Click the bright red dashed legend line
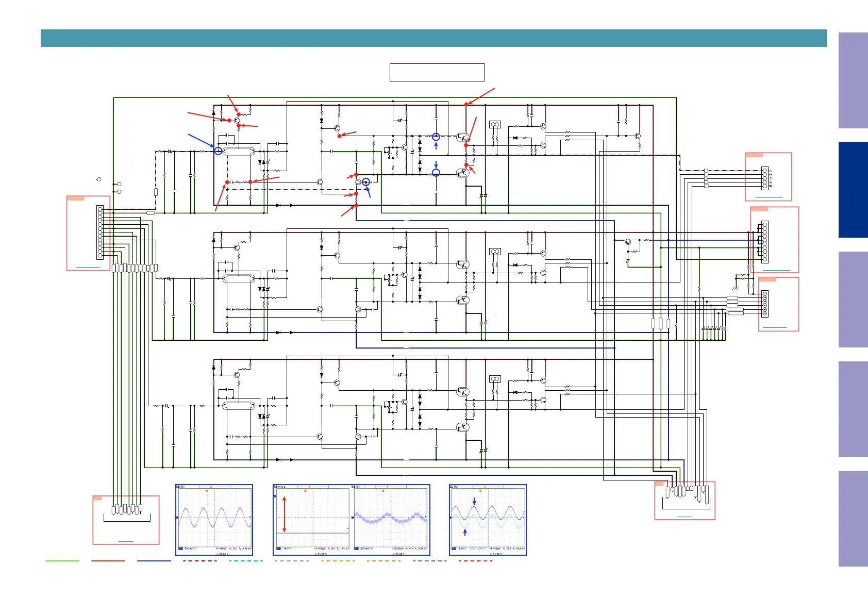Screen dimensions: 868x614 [476, 560]
